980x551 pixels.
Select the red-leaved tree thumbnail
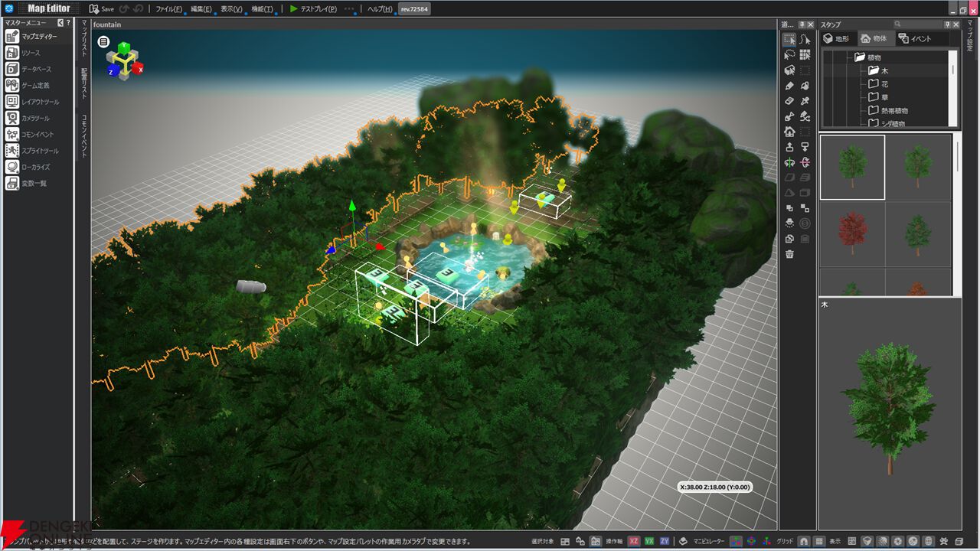[852, 233]
